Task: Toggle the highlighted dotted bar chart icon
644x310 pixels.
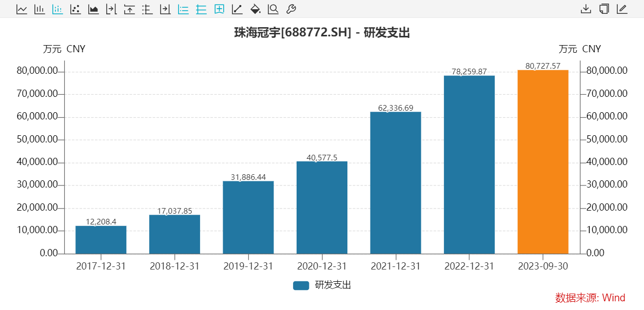Action: pyautogui.click(x=57, y=9)
